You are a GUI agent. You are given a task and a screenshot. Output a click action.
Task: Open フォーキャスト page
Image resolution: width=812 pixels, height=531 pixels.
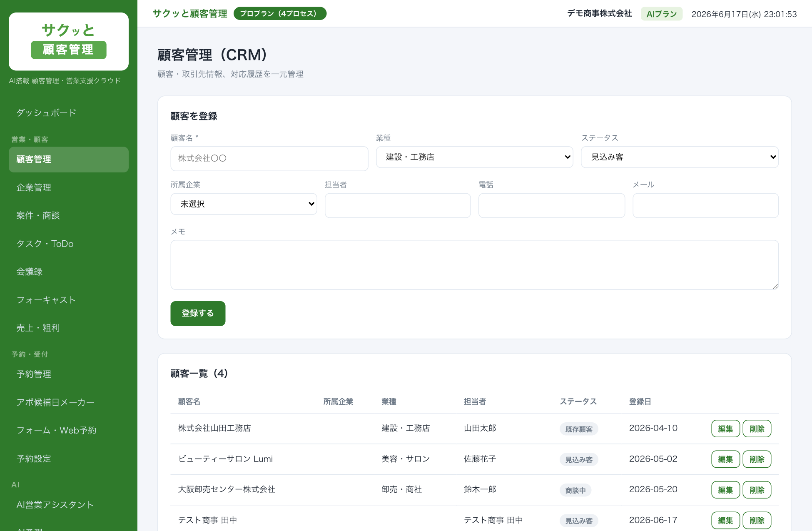tap(69, 300)
